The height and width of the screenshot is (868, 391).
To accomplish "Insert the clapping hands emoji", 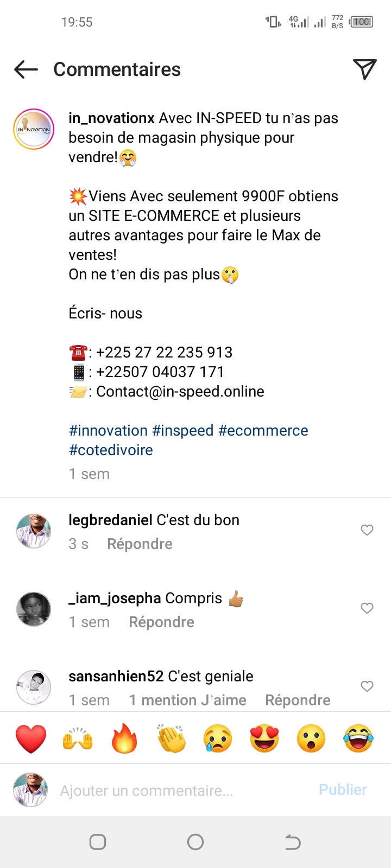I will click(171, 739).
